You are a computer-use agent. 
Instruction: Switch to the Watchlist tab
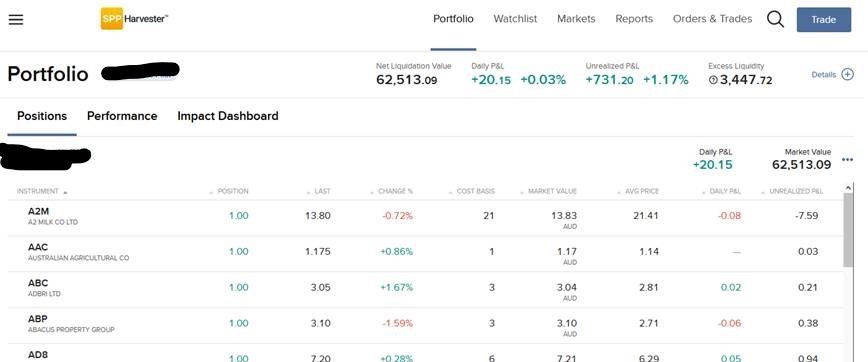(x=515, y=19)
